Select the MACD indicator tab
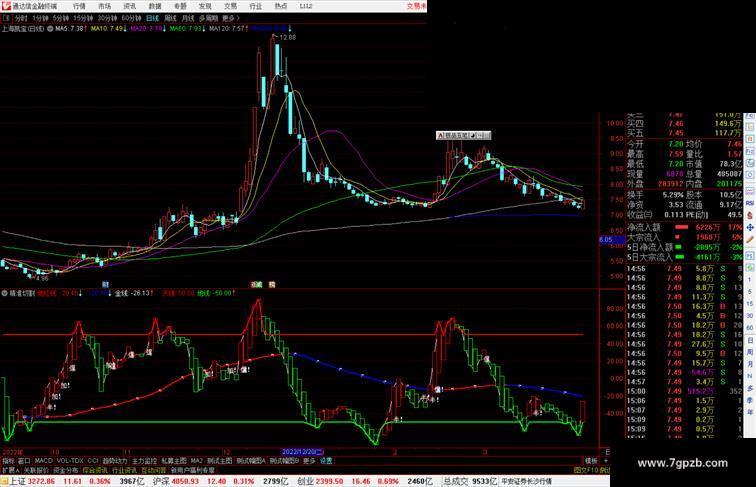The height and width of the screenshot is (487, 756). pyautogui.click(x=43, y=461)
